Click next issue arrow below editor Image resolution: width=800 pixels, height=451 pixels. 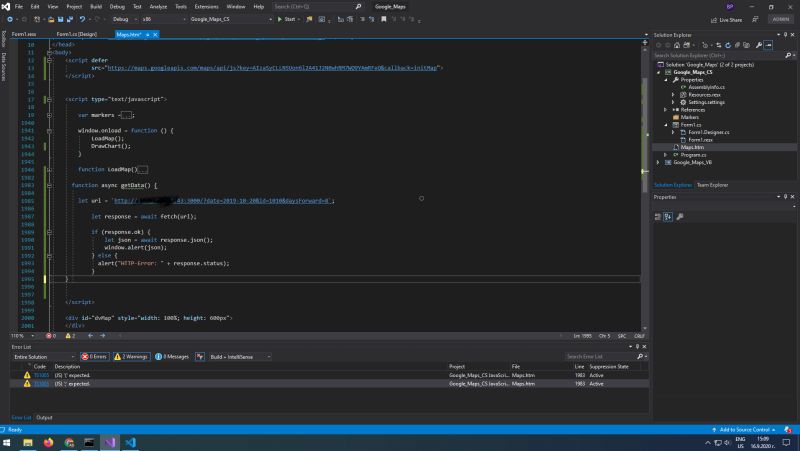pyautogui.click(x=103, y=336)
